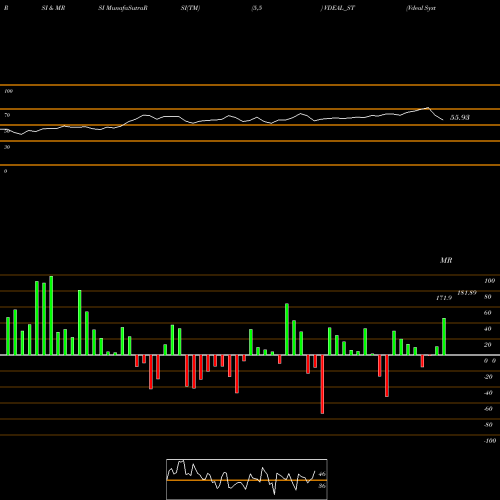The image size is (500, 500).
Task: Click the price value 181.89
Action: coord(467,293)
